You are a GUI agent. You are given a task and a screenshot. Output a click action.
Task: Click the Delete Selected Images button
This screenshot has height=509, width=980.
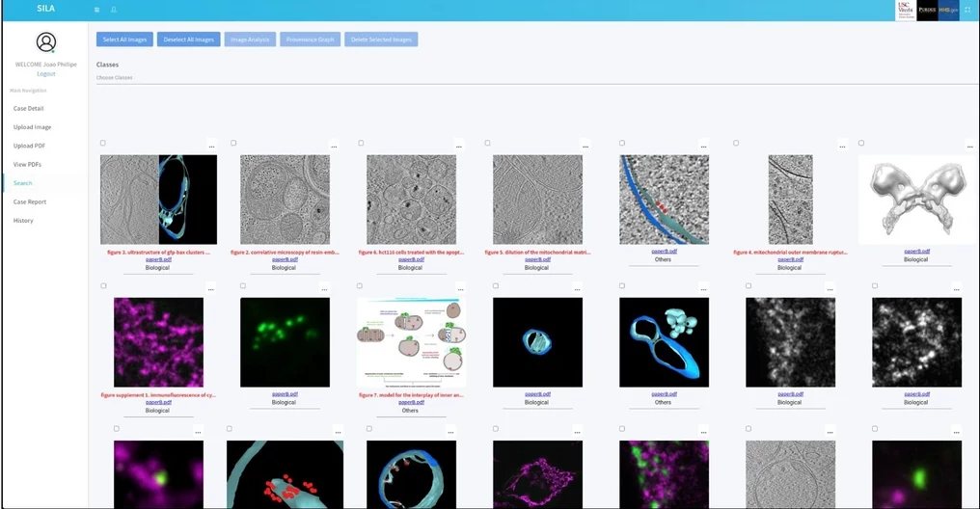click(x=381, y=40)
